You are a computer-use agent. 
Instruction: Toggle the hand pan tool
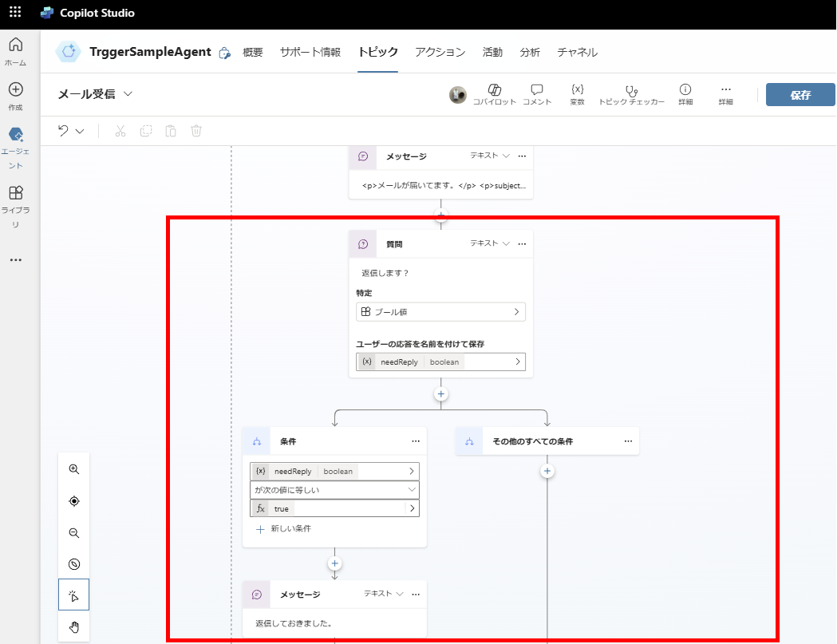[x=73, y=627]
